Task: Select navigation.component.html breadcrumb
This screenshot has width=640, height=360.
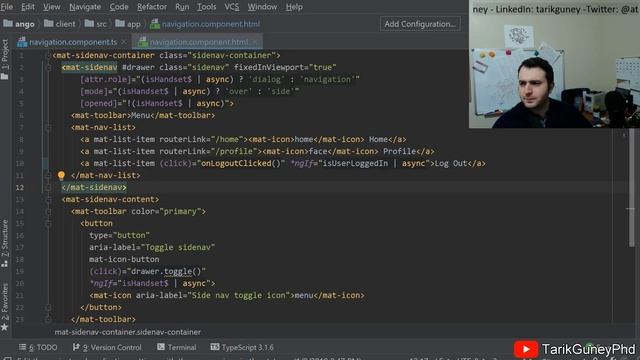Action: (x=205, y=24)
